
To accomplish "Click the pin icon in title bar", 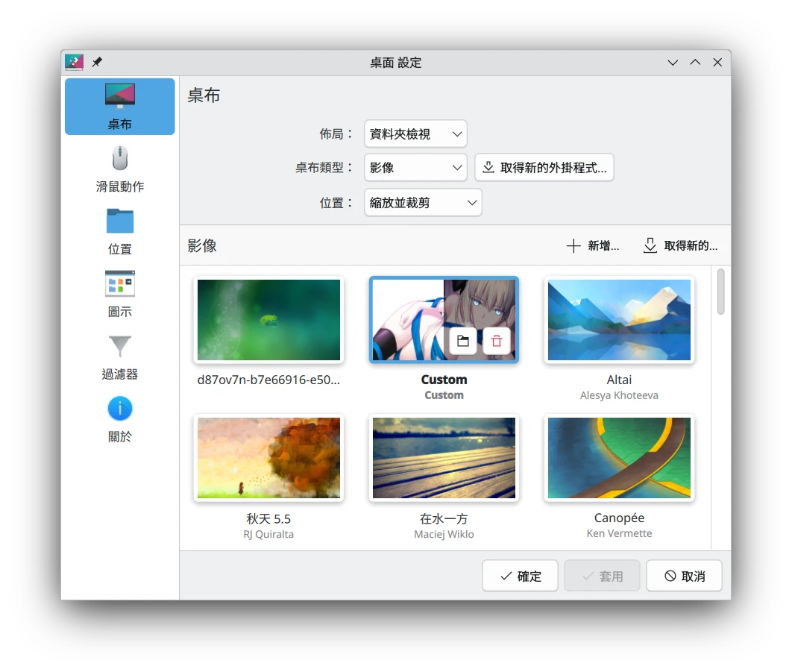I will coord(97,62).
